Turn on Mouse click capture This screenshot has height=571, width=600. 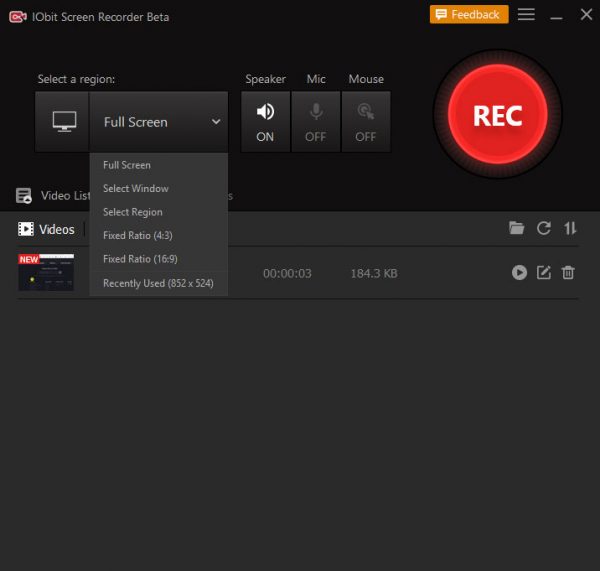point(366,122)
